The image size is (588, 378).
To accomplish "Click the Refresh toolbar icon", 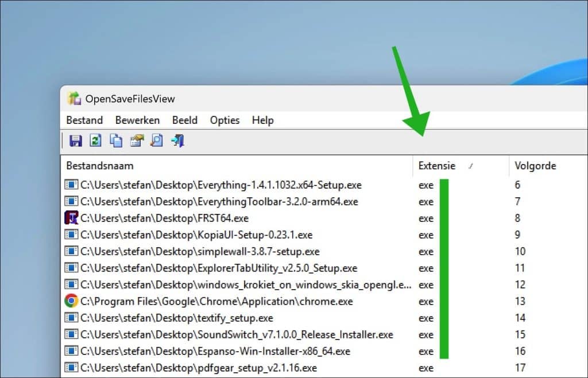I will click(96, 141).
